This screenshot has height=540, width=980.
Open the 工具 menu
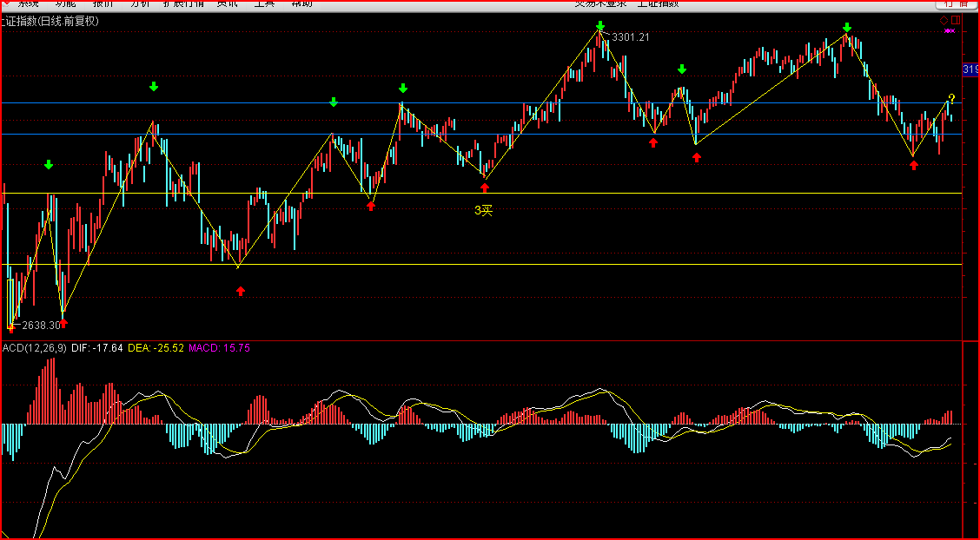[265, 3]
